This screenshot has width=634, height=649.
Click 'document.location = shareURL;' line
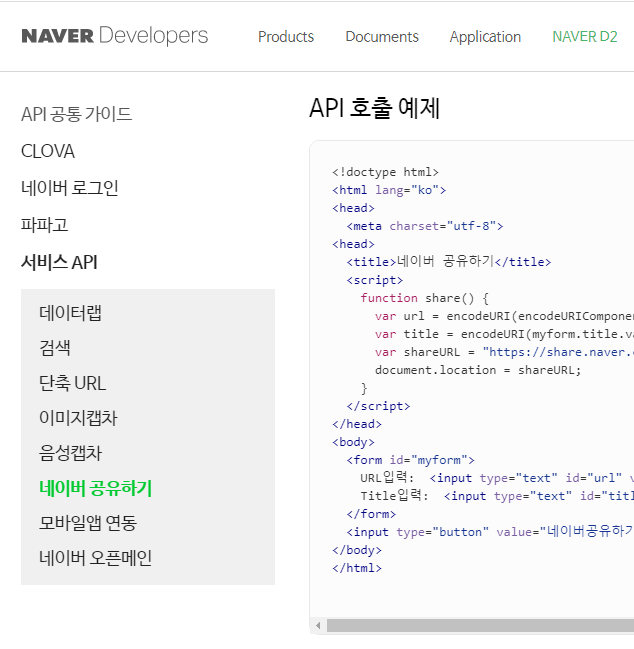(x=478, y=370)
